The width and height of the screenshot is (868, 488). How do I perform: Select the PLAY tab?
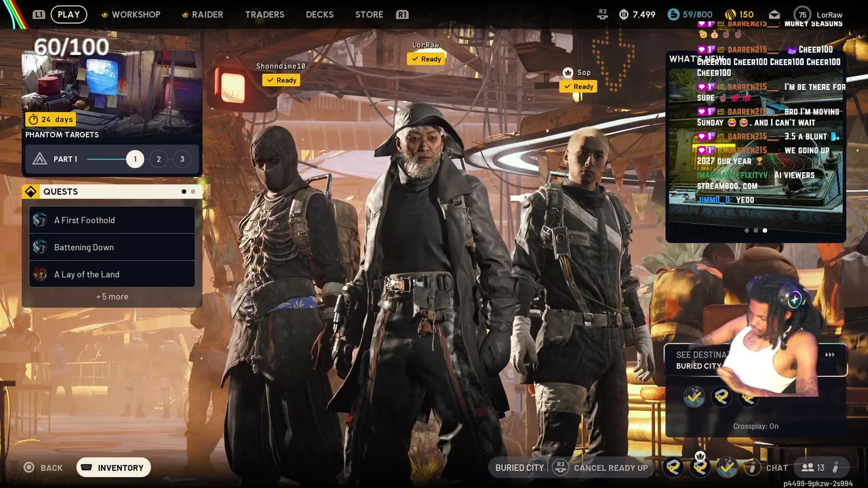point(68,14)
